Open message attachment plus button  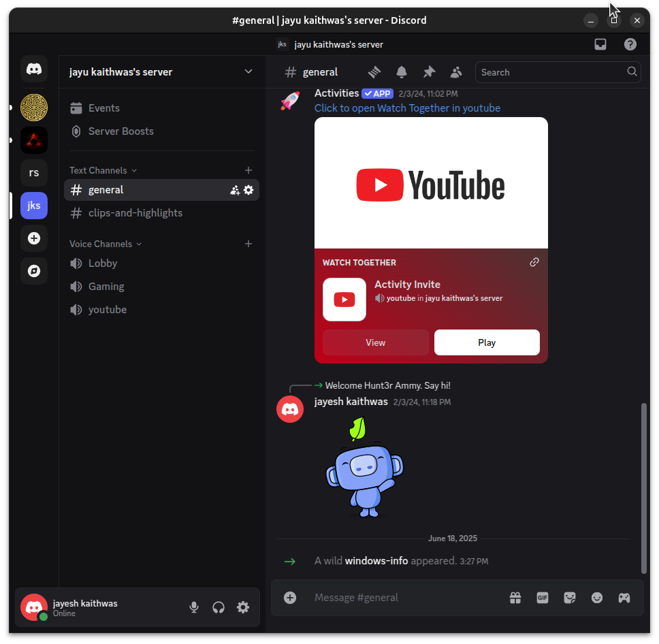(x=290, y=598)
